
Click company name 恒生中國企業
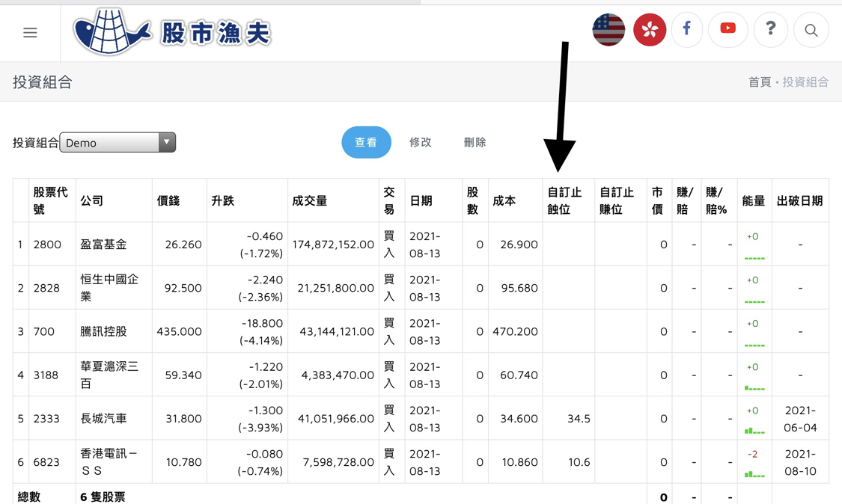click(x=109, y=288)
